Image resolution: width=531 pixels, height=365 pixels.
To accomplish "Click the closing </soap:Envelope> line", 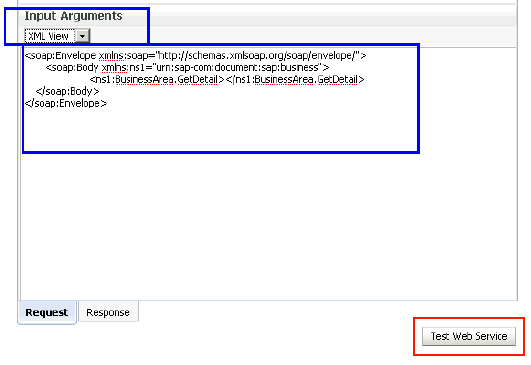I will [66, 103].
